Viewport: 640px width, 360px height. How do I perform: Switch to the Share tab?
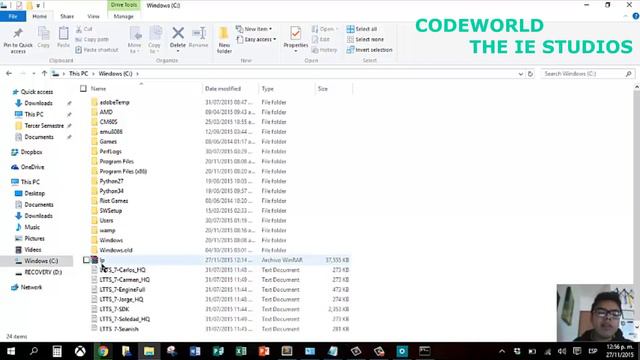[67, 16]
